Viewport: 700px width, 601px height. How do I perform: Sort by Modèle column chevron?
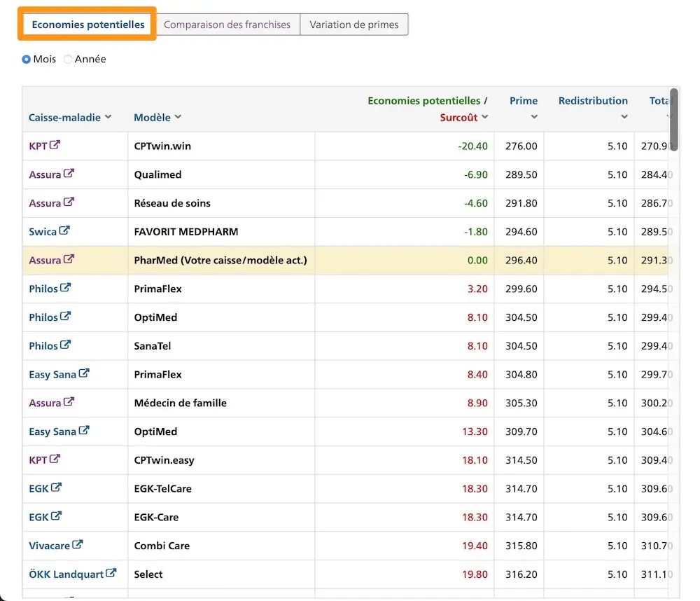click(x=178, y=117)
